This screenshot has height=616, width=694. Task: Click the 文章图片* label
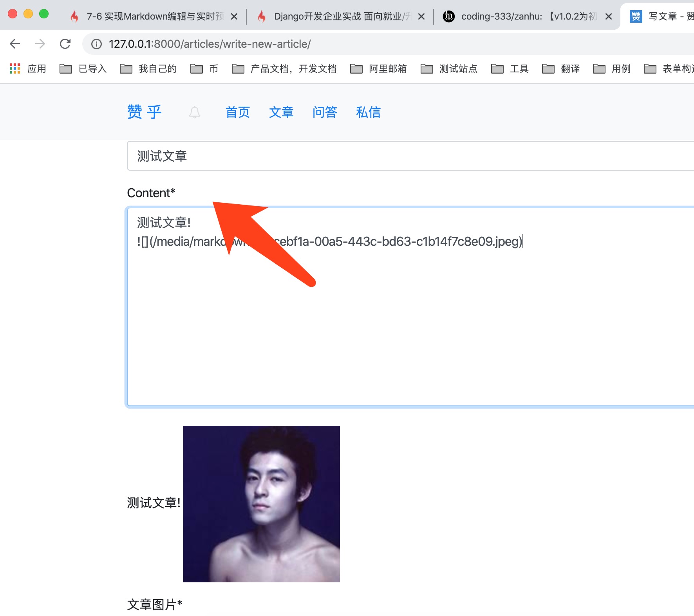(x=155, y=605)
